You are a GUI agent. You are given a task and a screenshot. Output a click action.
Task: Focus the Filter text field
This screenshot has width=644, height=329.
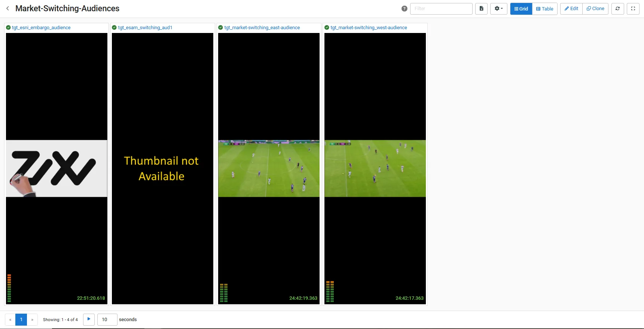tap(441, 9)
